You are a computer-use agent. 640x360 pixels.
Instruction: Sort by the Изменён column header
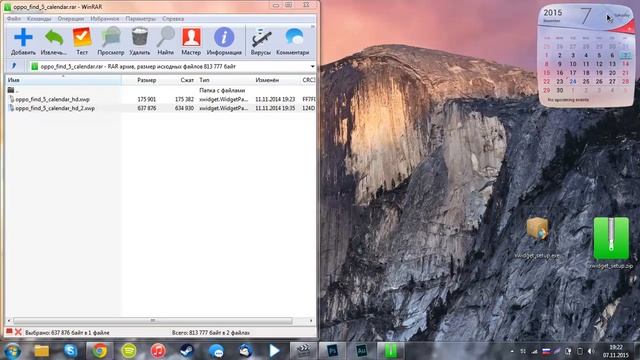click(x=267, y=80)
